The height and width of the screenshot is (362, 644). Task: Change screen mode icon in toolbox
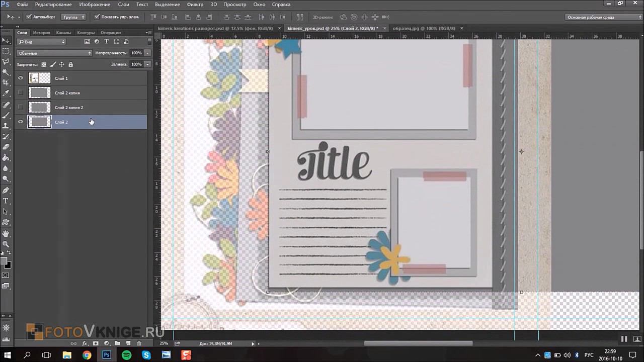(x=6, y=286)
